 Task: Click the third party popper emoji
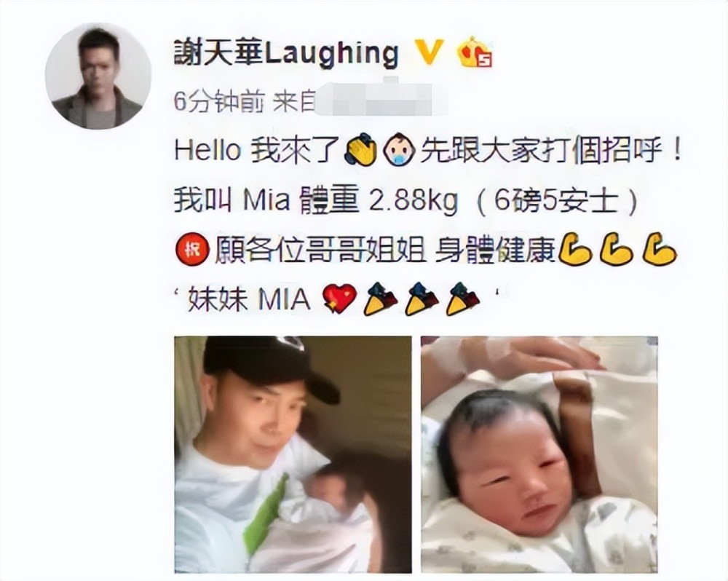462,299
